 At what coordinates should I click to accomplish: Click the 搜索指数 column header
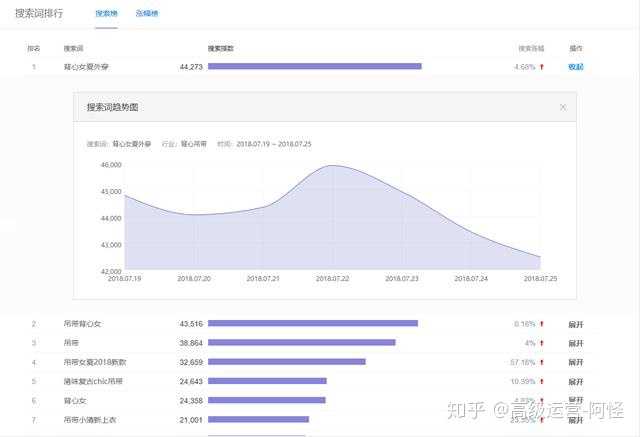pos(221,48)
